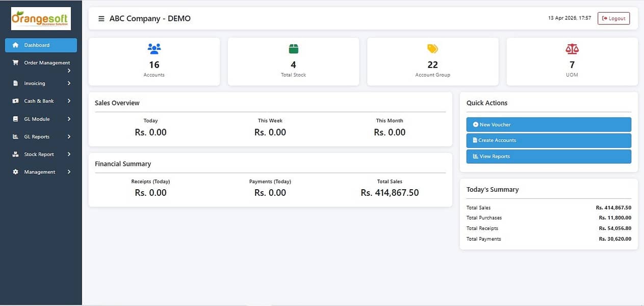
Task: Click the yellow tags icon for Account Group
Action: (x=432, y=49)
